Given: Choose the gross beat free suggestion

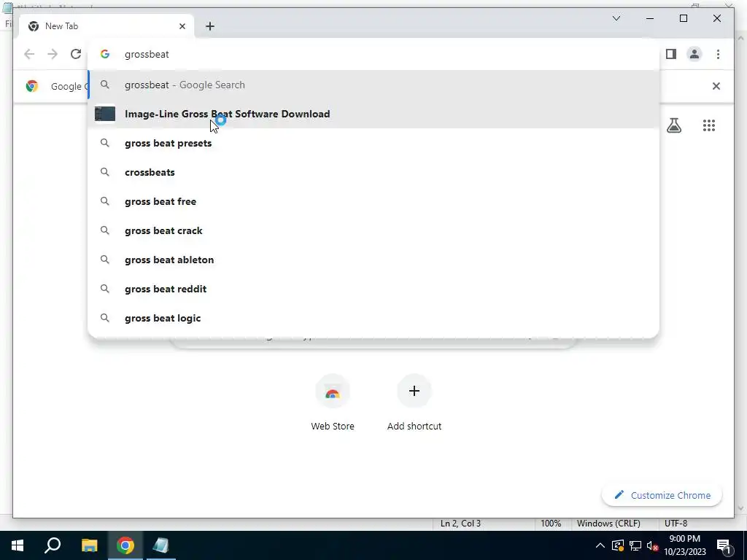Looking at the screenshot, I should pos(374,201).
